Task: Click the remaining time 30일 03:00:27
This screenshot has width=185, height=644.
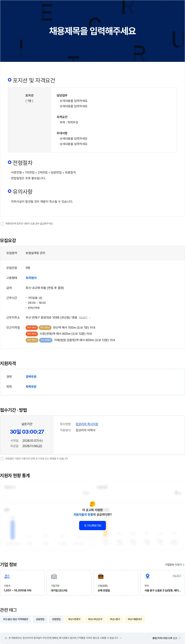Action: (27, 432)
